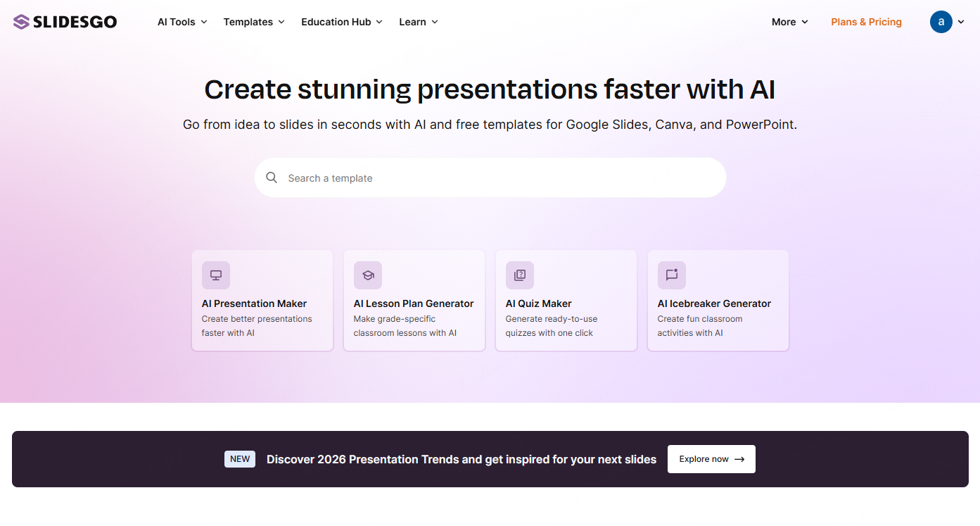Viewport: 980px width, 526px height.
Task: Click the AI Icebreaker chat bubble icon
Action: click(x=672, y=275)
